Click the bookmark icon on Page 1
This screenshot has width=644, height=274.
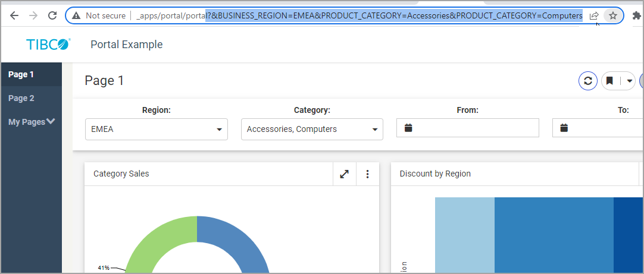click(609, 81)
